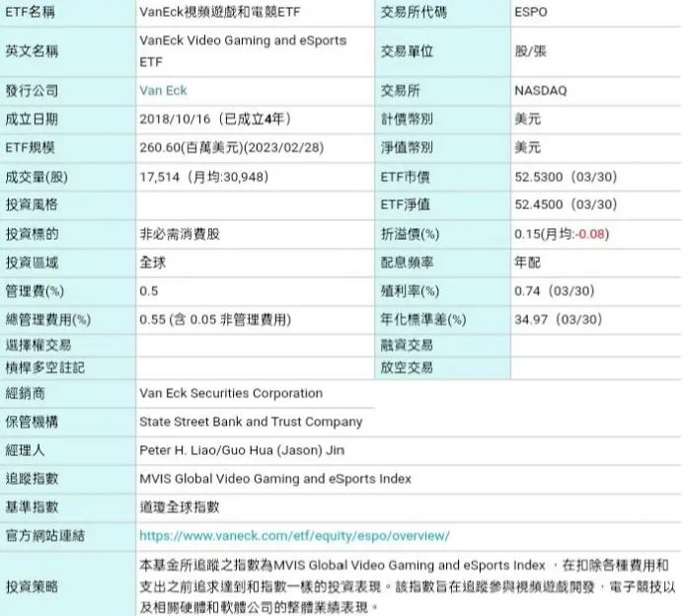The height and width of the screenshot is (616, 683).
Task: Select the ETF name VanEck視頻遊戲和電競ETF
Action: [x=220, y=12]
